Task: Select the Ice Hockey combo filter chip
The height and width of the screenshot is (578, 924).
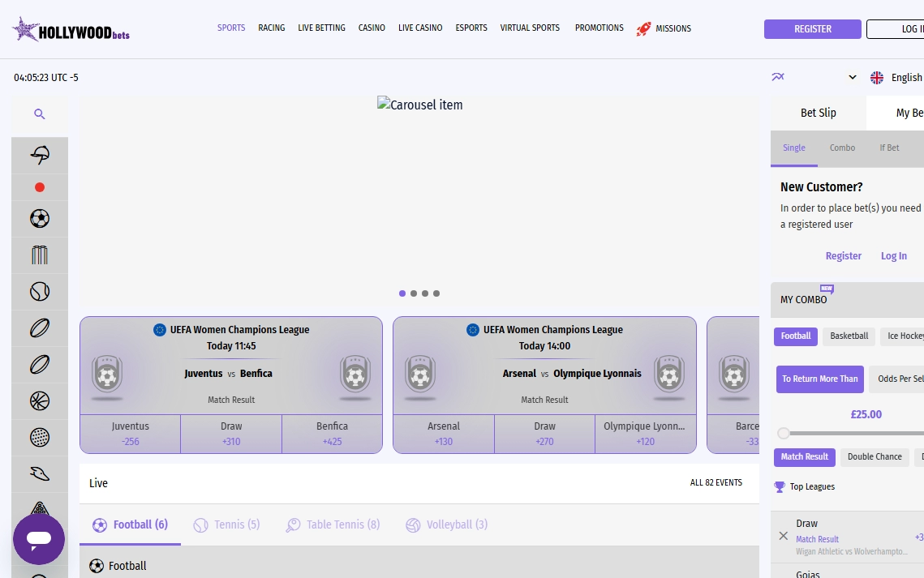Action: (903, 336)
